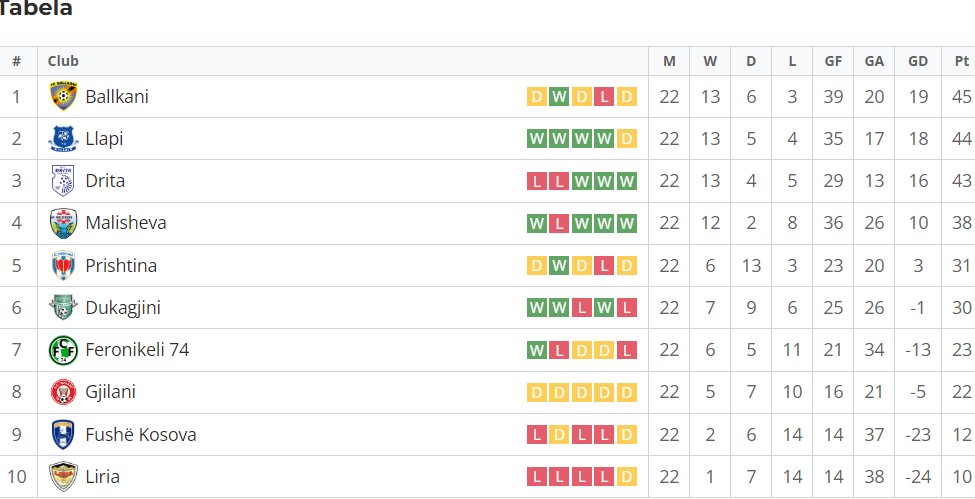Click the Fushë Kosova blue shield logo
Screen dimensions: 975x499
[63, 434]
